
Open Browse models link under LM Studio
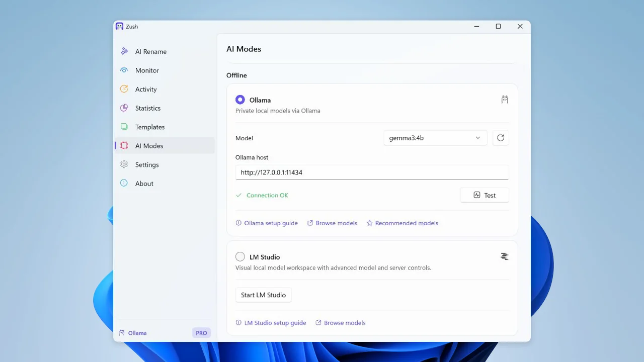pos(341,323)
